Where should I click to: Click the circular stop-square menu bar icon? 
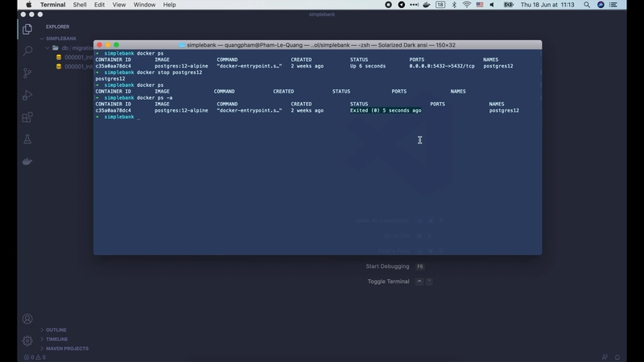point(388,5)
